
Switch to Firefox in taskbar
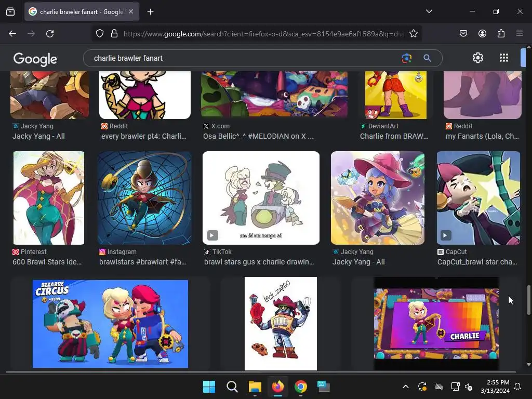(278, 387)
